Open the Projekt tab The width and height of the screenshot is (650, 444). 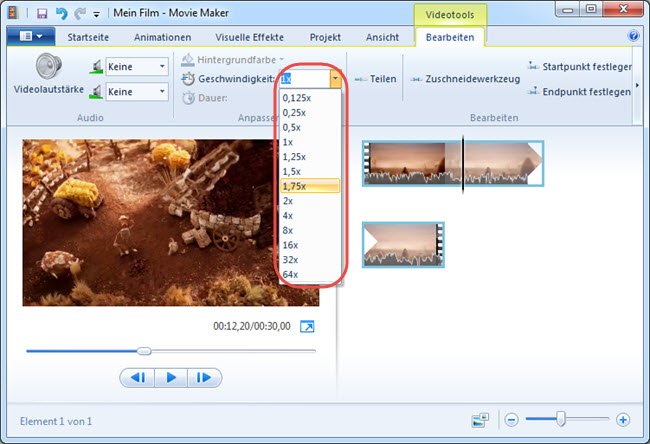coord(325,37)
